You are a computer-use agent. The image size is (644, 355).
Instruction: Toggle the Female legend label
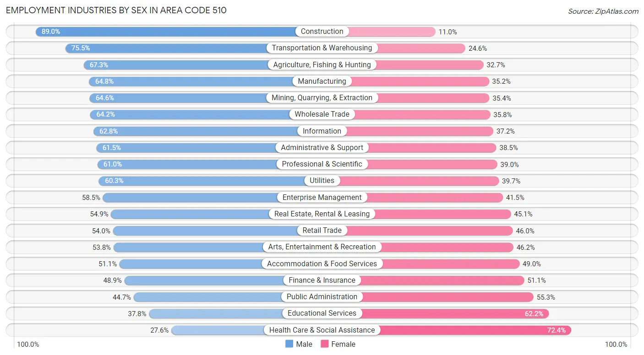tap(343, 344)
